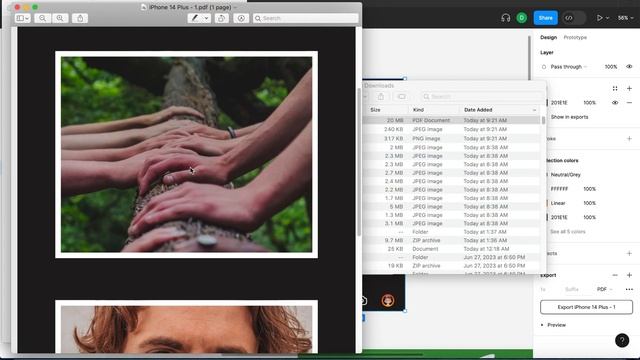Edit the export Suffix field

coord(571,289)
